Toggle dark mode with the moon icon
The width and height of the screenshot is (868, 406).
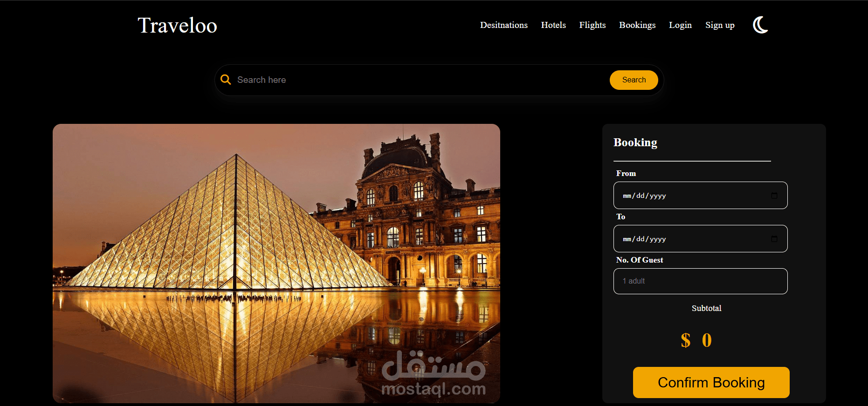(760, 25)
